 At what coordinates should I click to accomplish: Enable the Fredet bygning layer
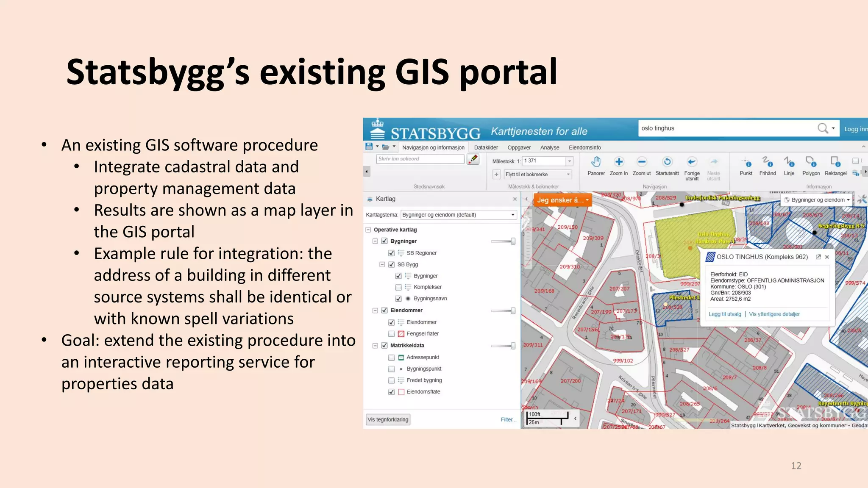coord(391,380)
